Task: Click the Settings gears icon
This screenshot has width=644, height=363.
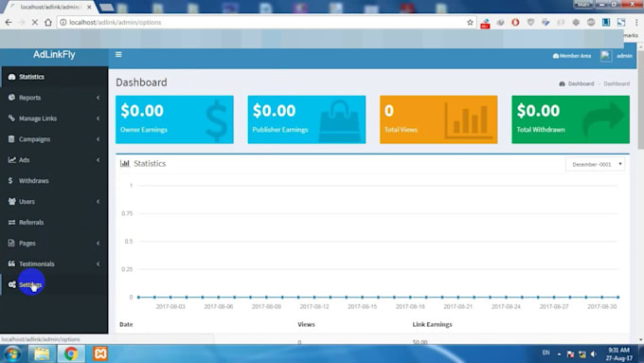Action: click(x=12, y=284)
